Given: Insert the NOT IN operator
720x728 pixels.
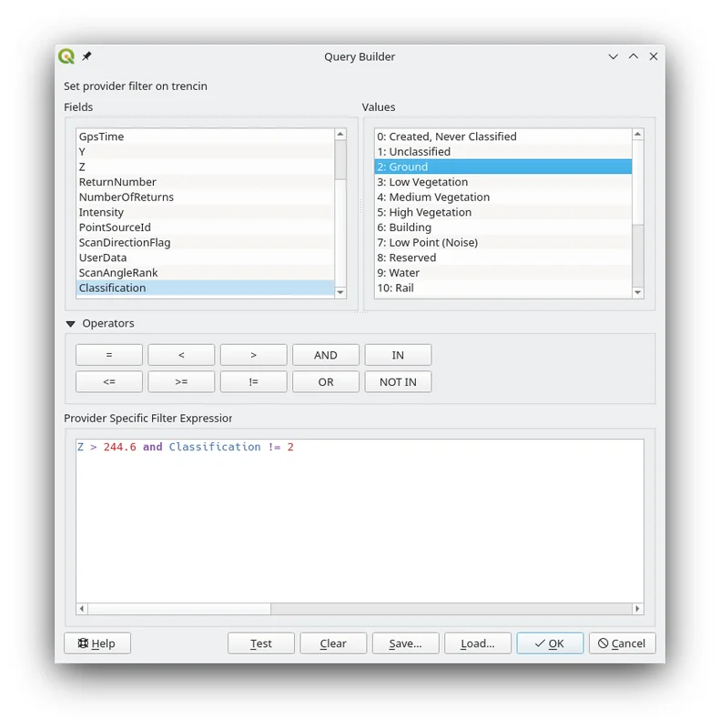Looking at the screenshot, I should (x=398, y=382).
